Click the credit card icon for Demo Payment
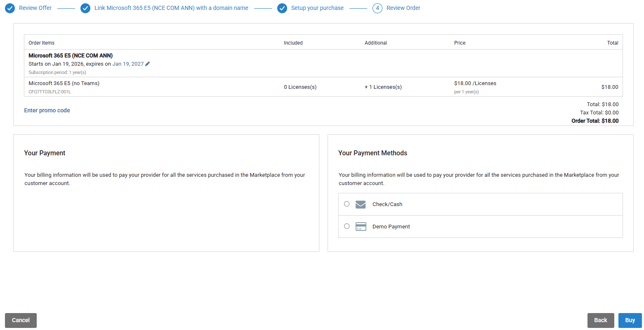 [x=361, y=227]
